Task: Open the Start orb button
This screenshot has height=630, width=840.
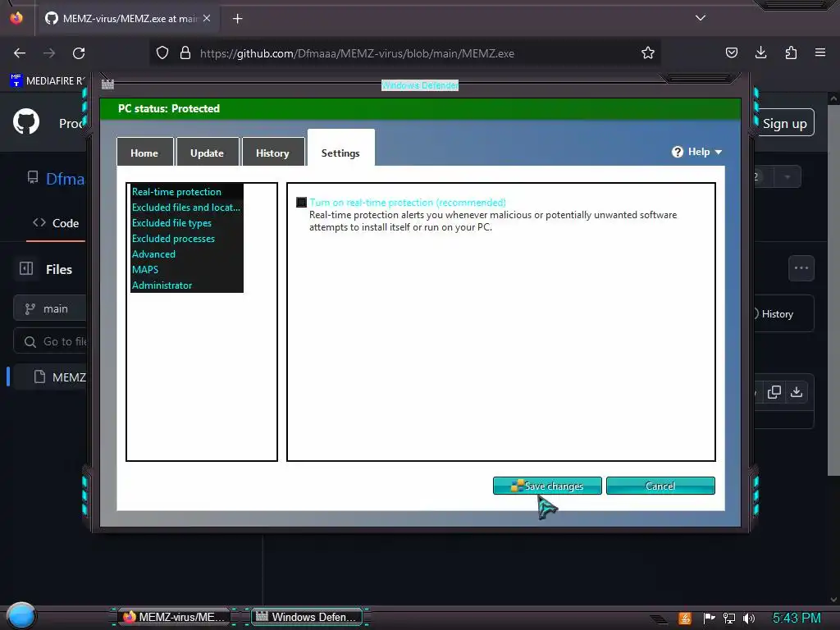Action: point(22,615)
